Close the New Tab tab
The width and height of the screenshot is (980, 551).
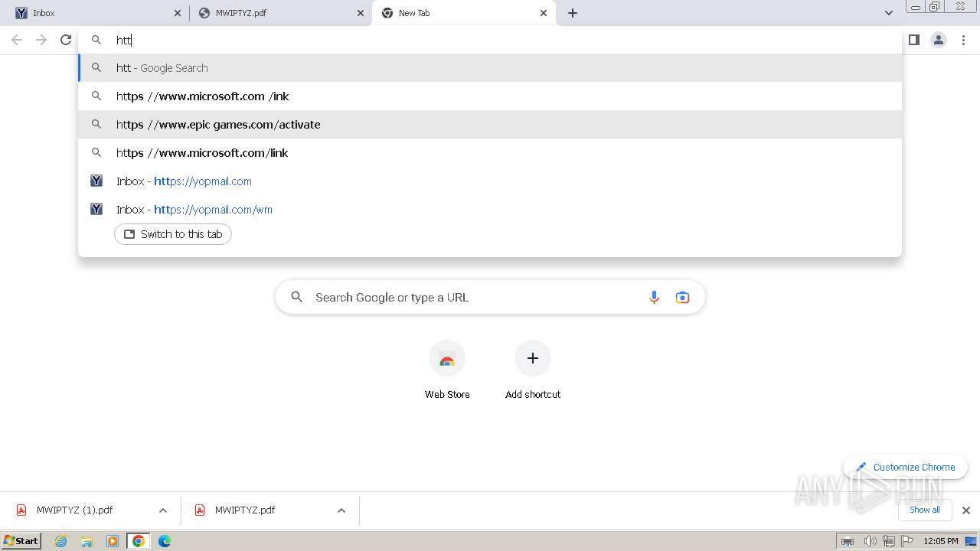pyautogui.click(x=544, y=13)
